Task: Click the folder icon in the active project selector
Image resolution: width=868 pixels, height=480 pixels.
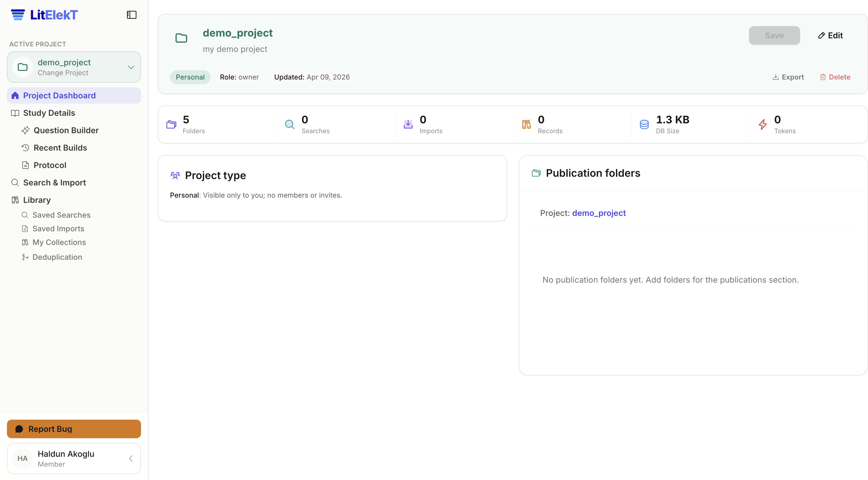Action: point(23,67)
